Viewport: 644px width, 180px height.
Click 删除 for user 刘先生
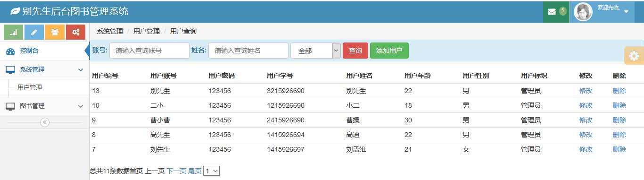point(619,149)
